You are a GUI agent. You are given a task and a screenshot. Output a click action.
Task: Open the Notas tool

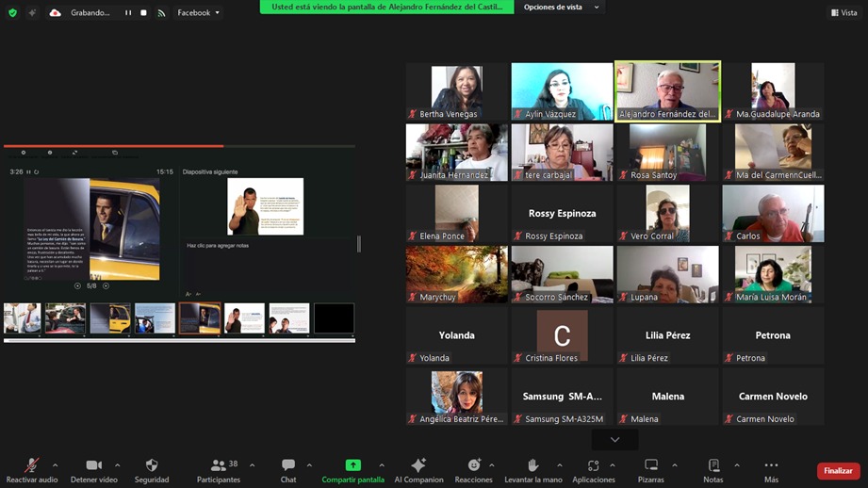(x=713, y=465)
